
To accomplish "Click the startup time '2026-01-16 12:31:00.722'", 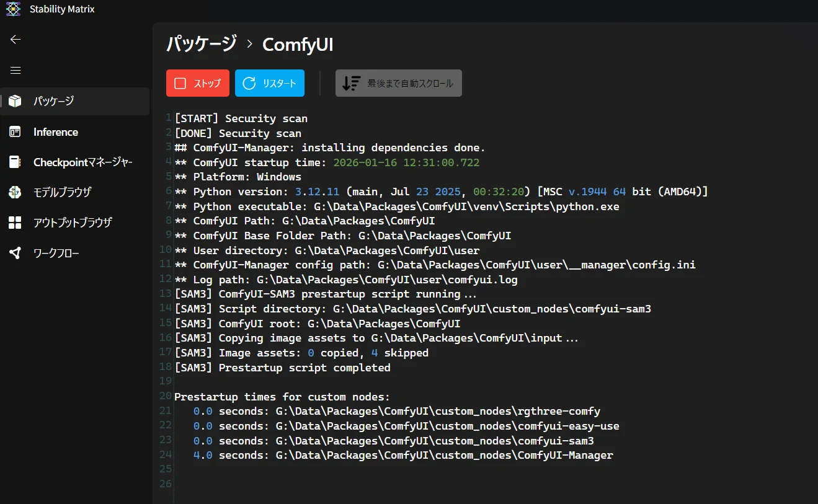I will pyautogui.click(x=406, y=162).
